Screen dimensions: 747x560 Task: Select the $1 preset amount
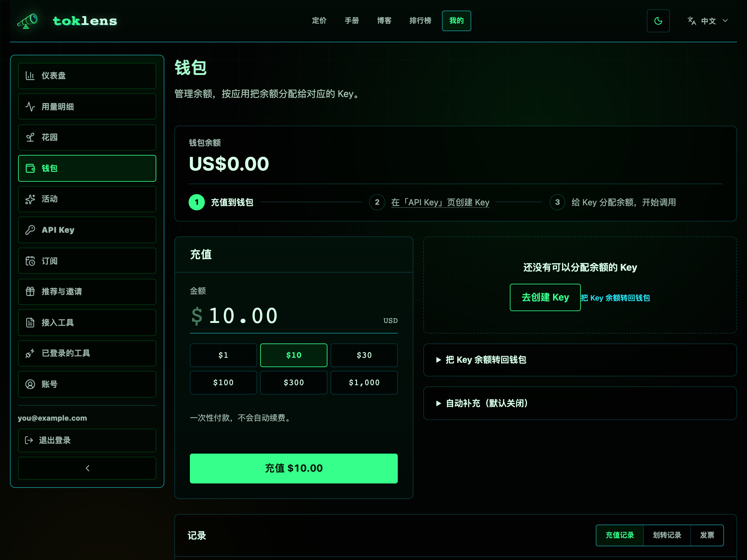(x=223, y=355)
